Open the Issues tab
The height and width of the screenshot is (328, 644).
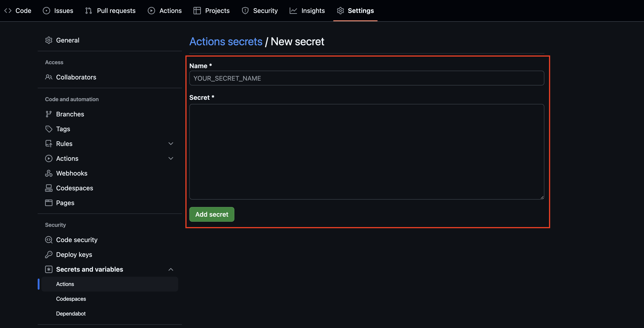coord(58,11)
